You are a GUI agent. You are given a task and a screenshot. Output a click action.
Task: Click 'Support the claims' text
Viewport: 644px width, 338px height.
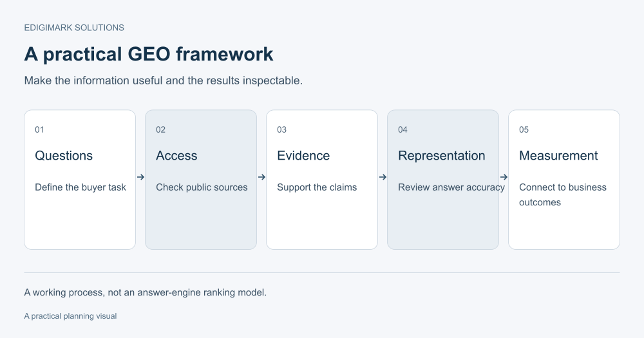317,187
